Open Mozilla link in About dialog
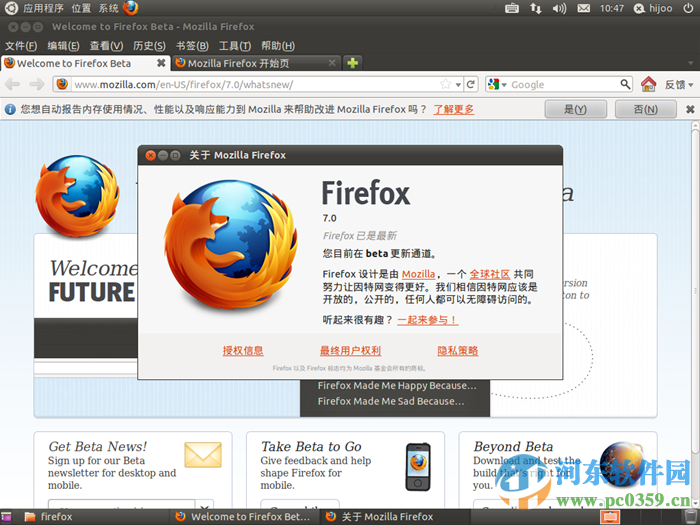This screenshot has height=525, width=700. [418, 274]
